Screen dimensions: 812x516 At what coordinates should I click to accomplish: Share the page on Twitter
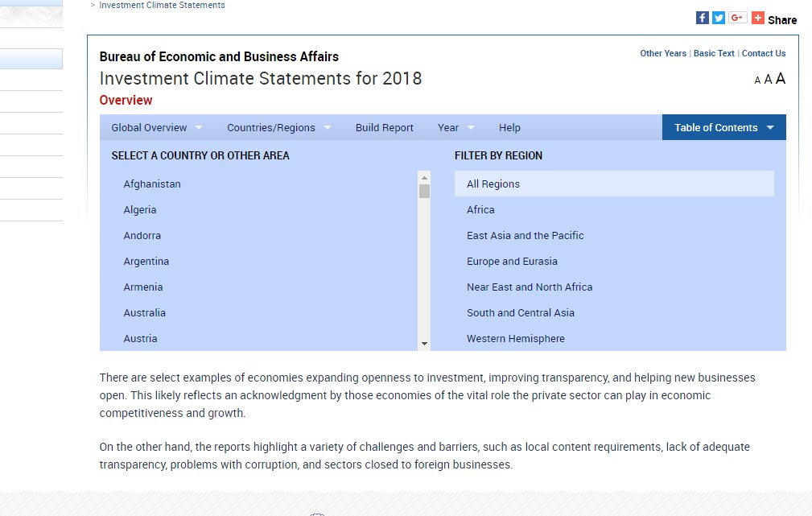[719, 18]
